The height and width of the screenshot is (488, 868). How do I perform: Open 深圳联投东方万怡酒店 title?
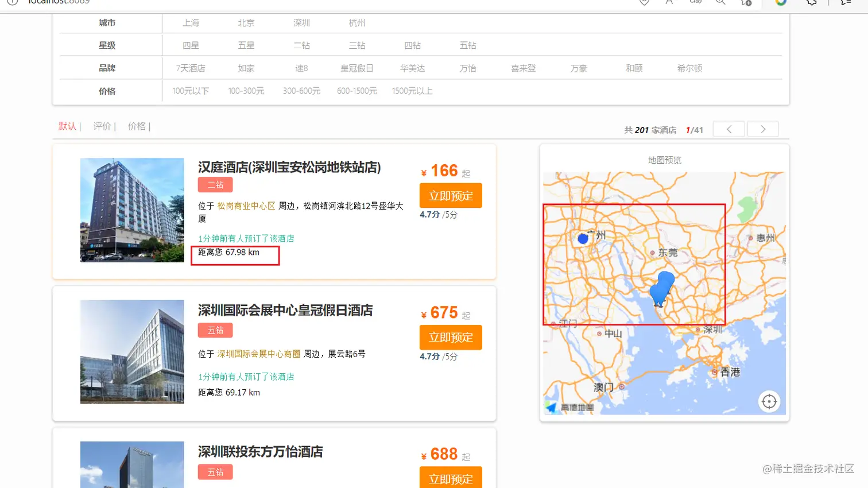[261, 452]
